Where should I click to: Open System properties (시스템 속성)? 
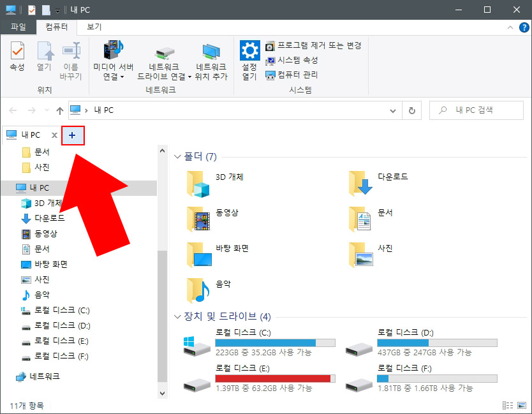292,61
